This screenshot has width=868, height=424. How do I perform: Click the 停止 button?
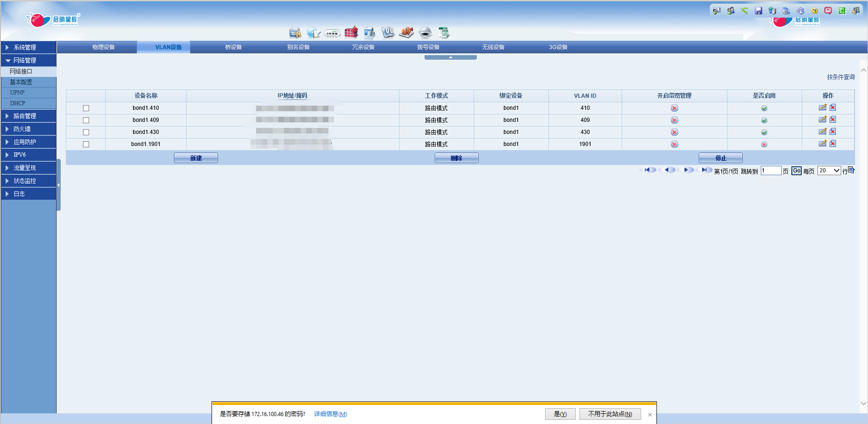tap(720, 158)
